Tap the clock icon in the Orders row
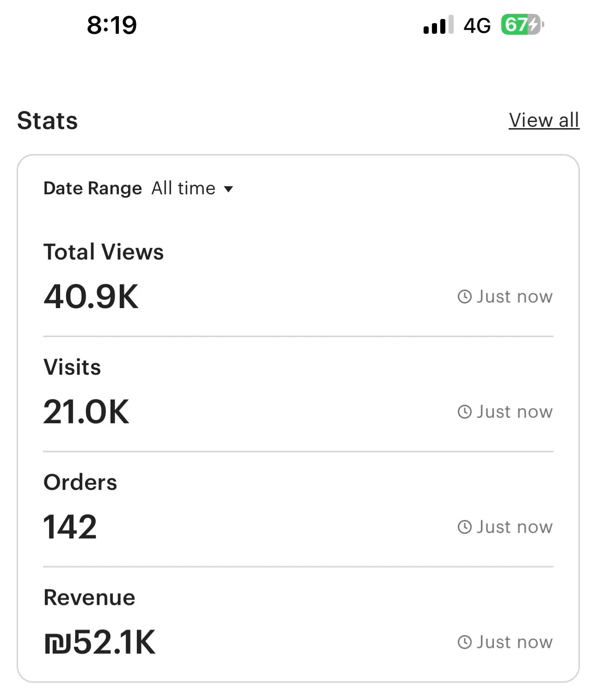The width and height of the screenshot is (592, 700). 464,527
